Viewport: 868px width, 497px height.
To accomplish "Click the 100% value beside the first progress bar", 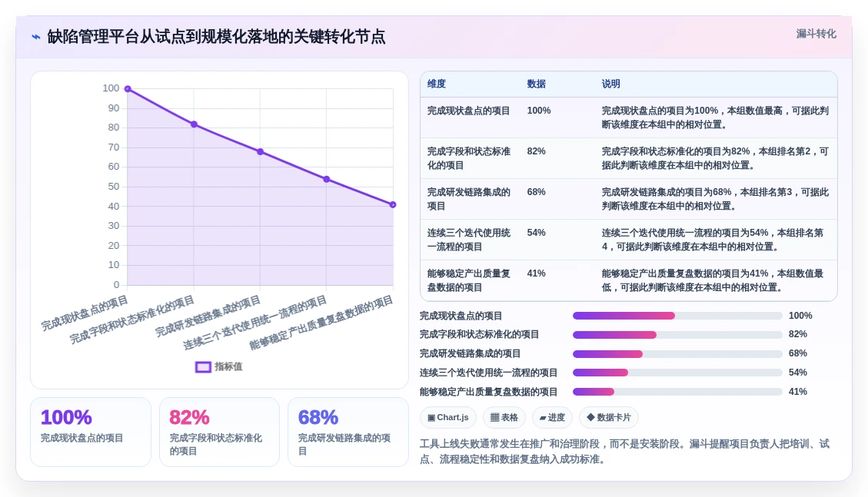I will click(800, 316).
